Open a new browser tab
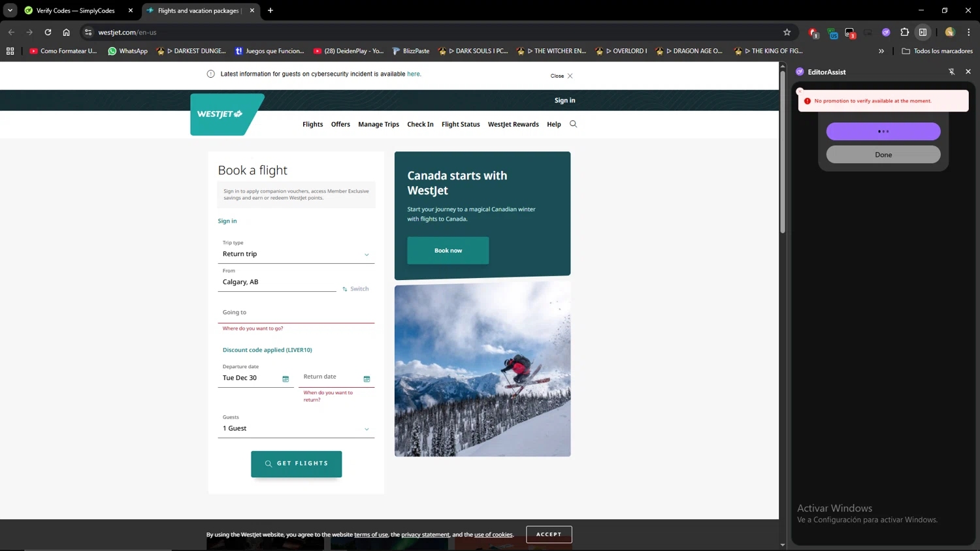 tap(270, 10)
